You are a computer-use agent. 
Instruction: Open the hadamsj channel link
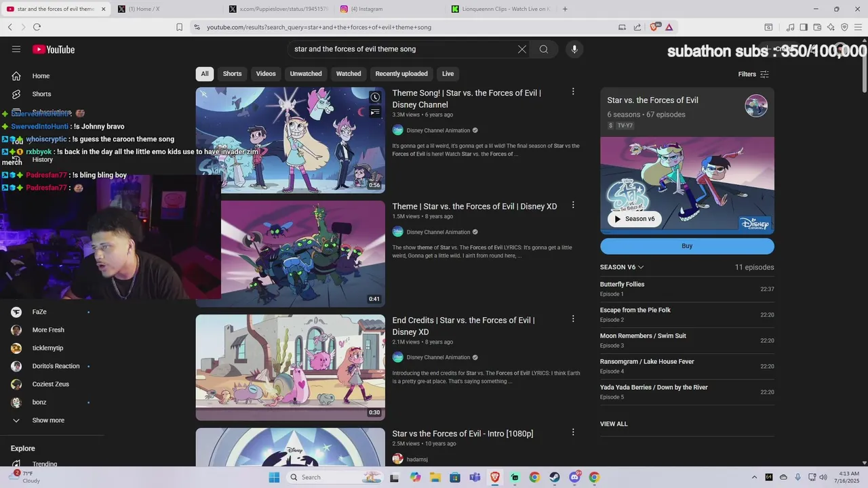tap(417, 460)
